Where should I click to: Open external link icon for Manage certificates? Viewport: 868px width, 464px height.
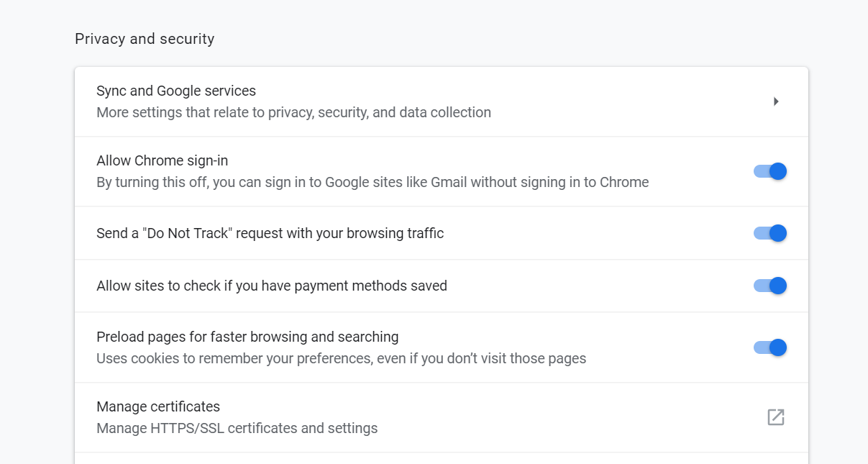point(775,417)
